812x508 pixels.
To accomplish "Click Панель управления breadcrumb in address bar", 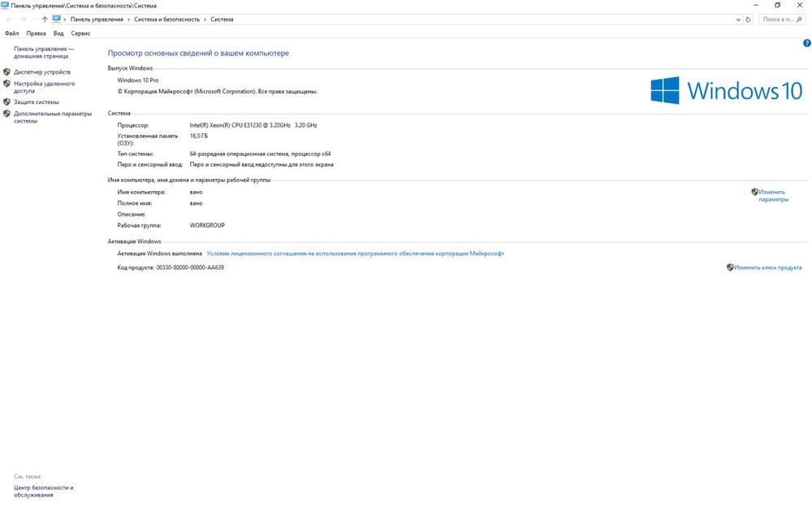I will pos(97,20).
